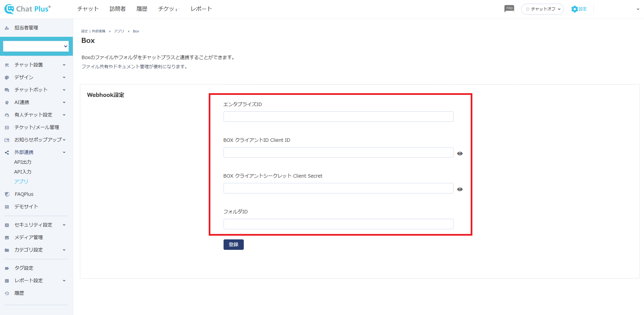This screenshot has width=644, height=315.
Task: Open the チケット top menu
Action: [x=169, y=9]
